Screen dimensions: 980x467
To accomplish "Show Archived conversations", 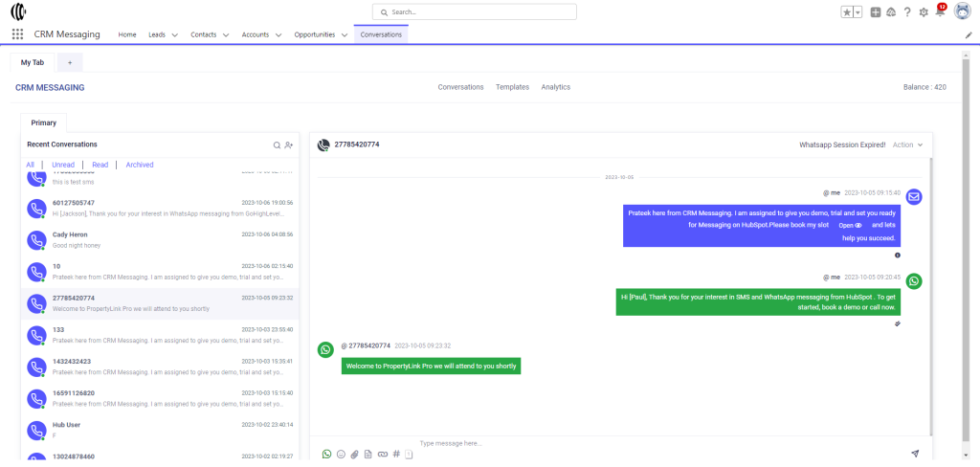I will coord(140,165).
